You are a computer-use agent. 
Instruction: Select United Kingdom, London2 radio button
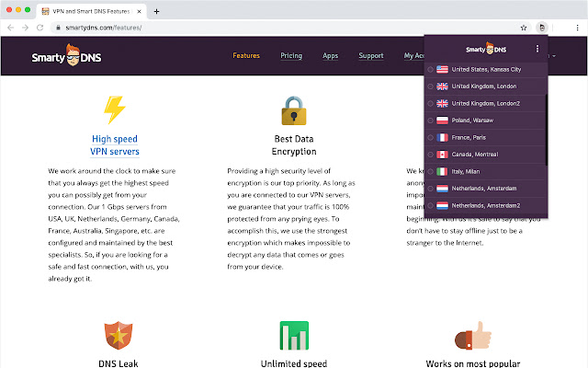431,104
